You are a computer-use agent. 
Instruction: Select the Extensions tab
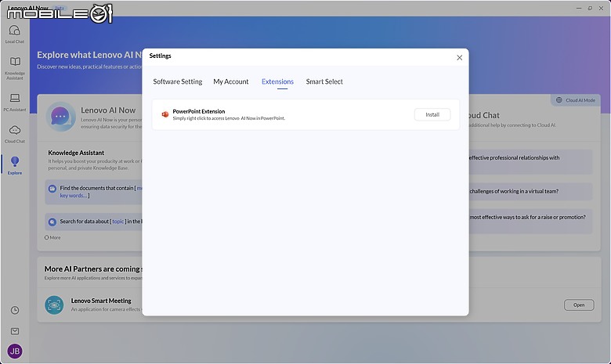click(x=277, y=81)
